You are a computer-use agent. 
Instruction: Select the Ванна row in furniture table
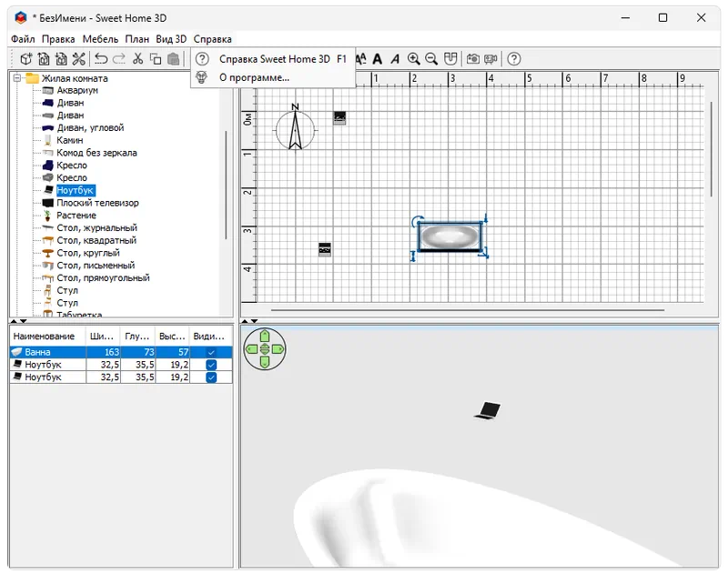(x=121, y=352)
